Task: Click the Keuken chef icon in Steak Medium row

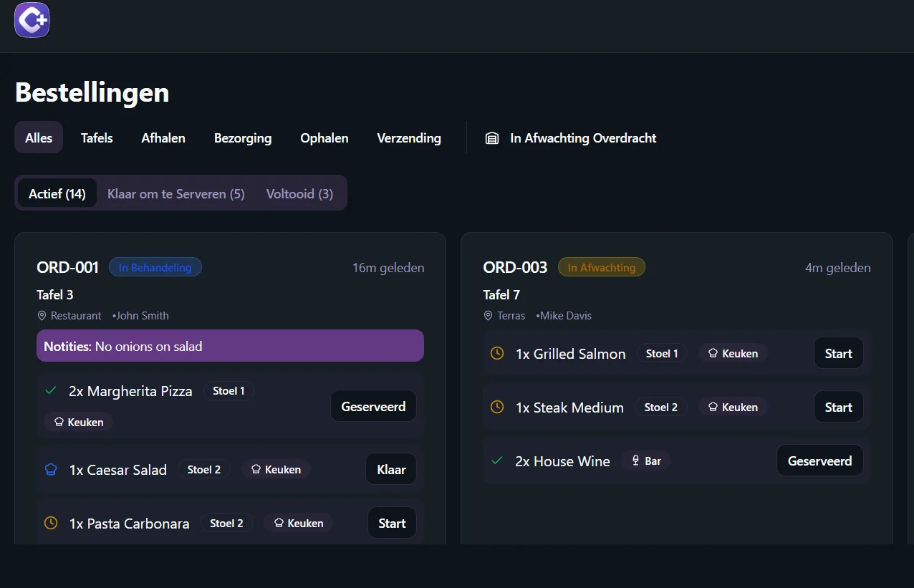Action: (x=713, y=407)
